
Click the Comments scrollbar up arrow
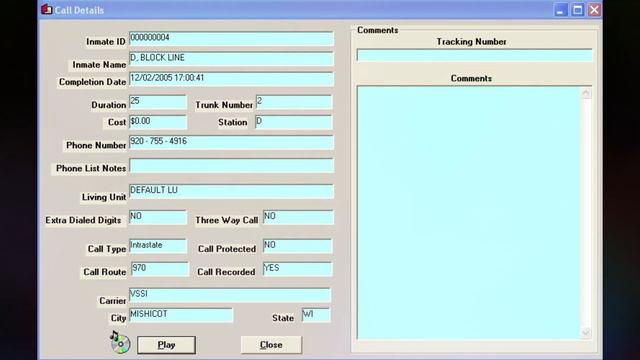[586, 93]
